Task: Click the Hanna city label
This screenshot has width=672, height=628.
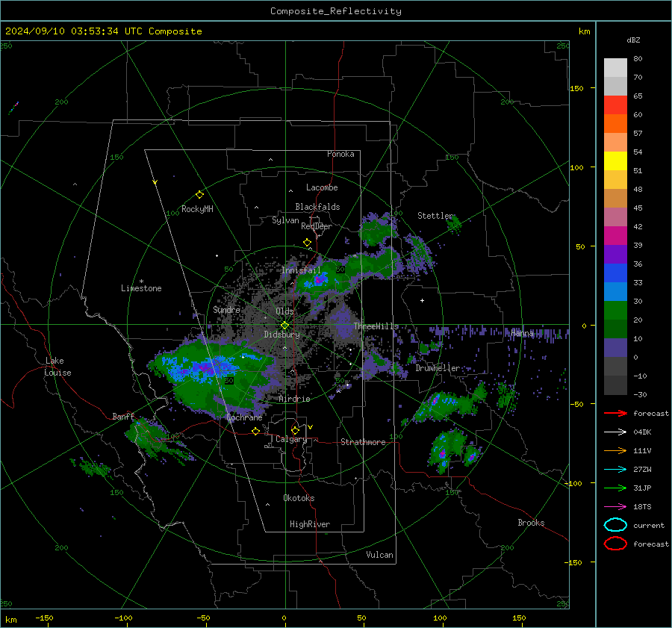Action: click(x=522, y=333)
